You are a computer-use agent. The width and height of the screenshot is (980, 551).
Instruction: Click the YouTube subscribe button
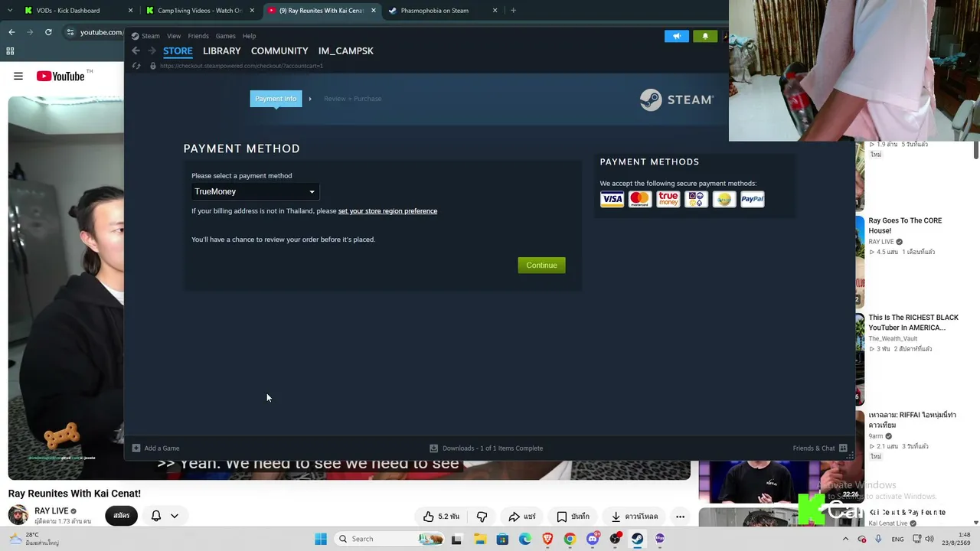click(122, 516)
